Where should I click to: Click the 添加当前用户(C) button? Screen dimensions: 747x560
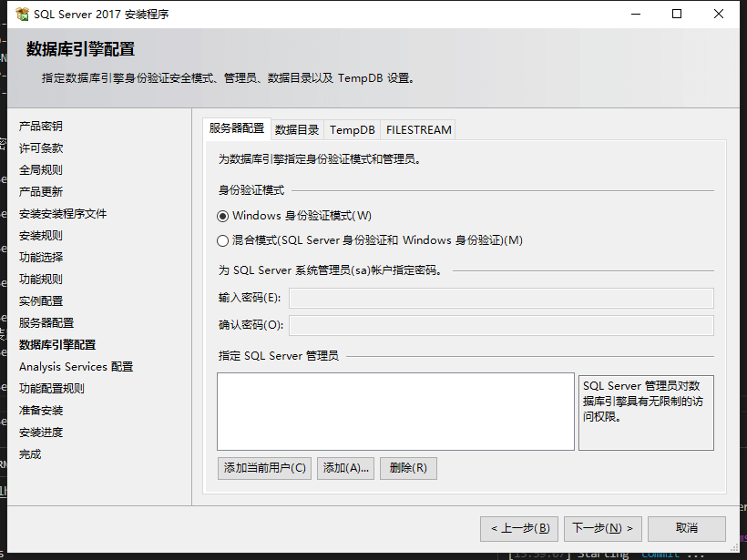pos(264,468)
